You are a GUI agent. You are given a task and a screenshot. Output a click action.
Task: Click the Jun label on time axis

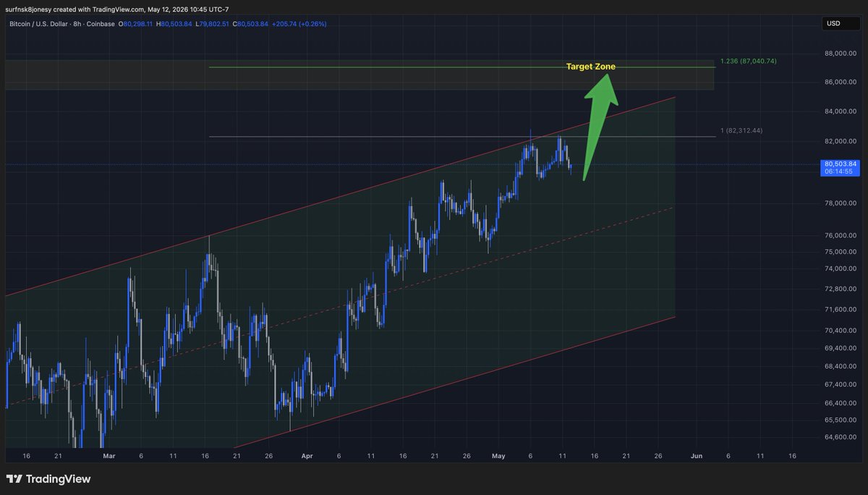point(697,456)
